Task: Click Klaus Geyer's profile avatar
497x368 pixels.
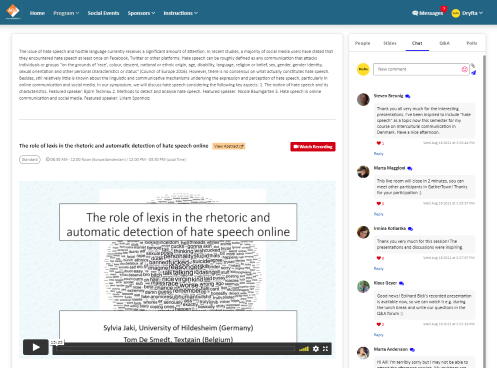Action: 363,287
